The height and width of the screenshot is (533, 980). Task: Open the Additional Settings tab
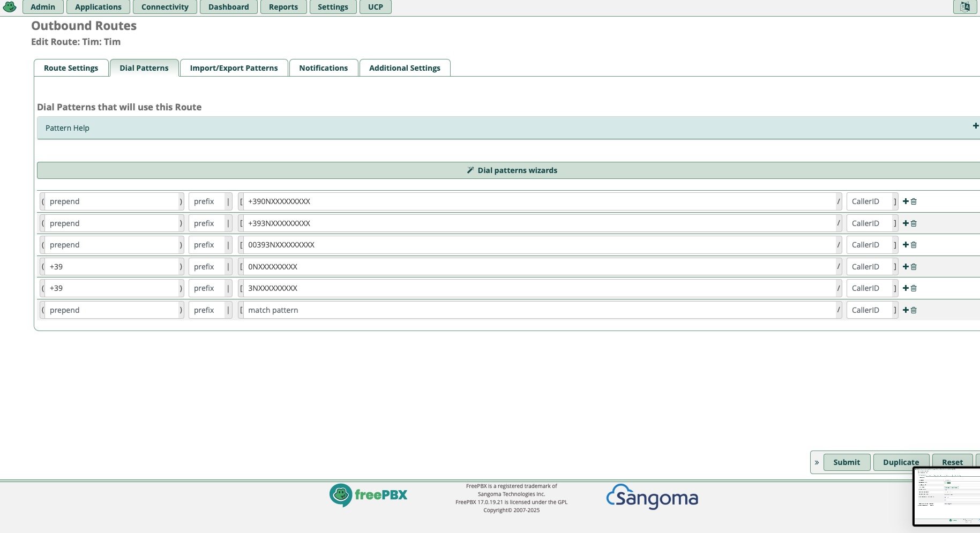pos(405,68)
